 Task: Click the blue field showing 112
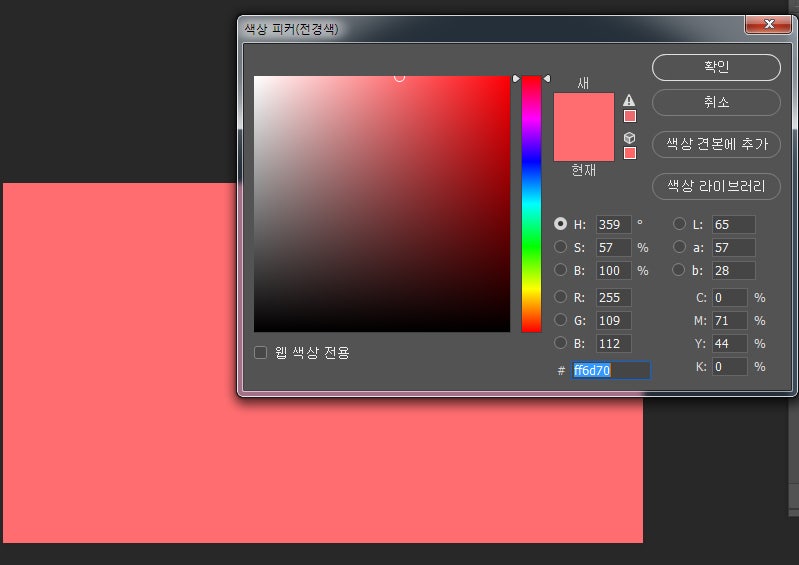tap(614, 343)
